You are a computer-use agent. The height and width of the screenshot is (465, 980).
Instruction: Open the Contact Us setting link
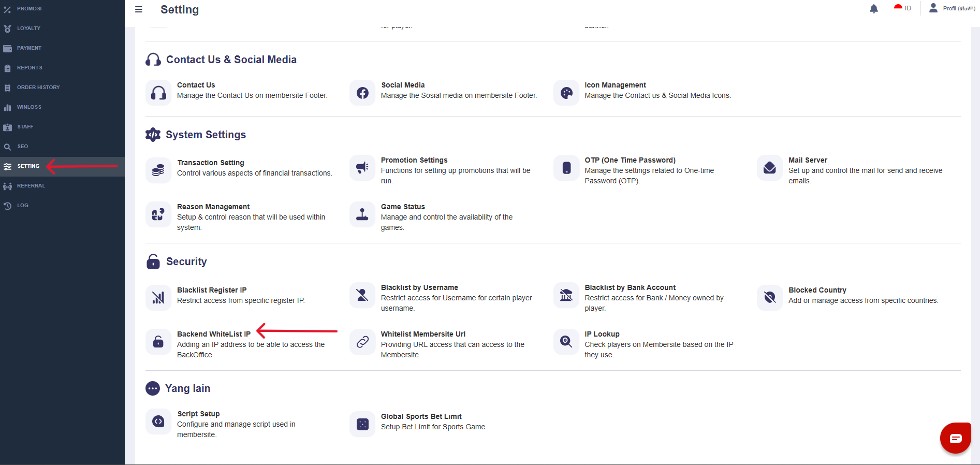(x=196, y=85)
